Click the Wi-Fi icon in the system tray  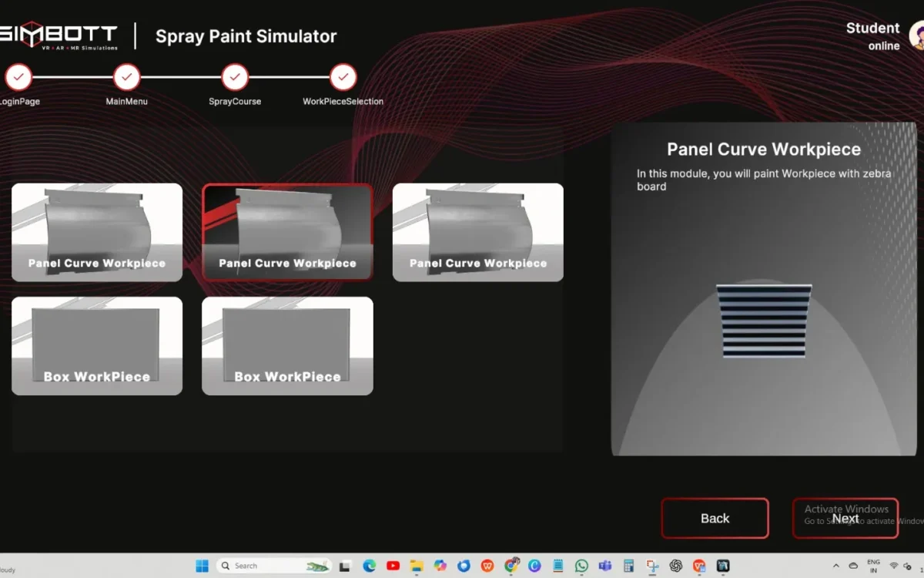tap(893, 565)
